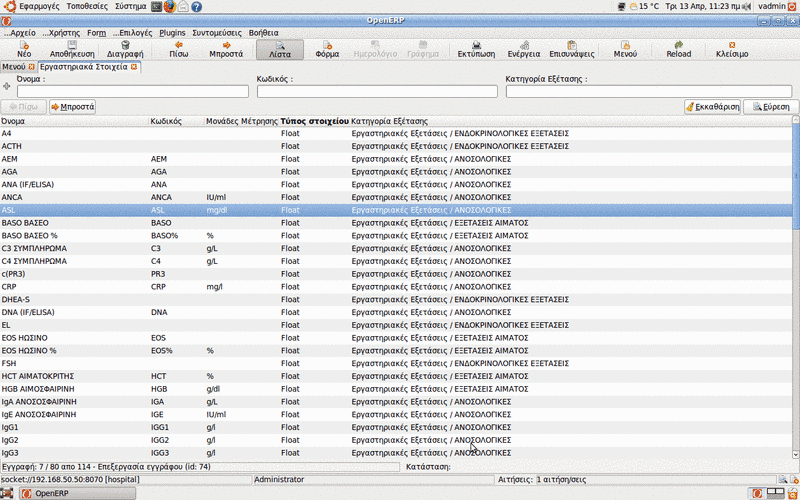Click the list scrollbar up arrow
The image size is (800, 500).
pyautogui.click(x=796, y=119)
